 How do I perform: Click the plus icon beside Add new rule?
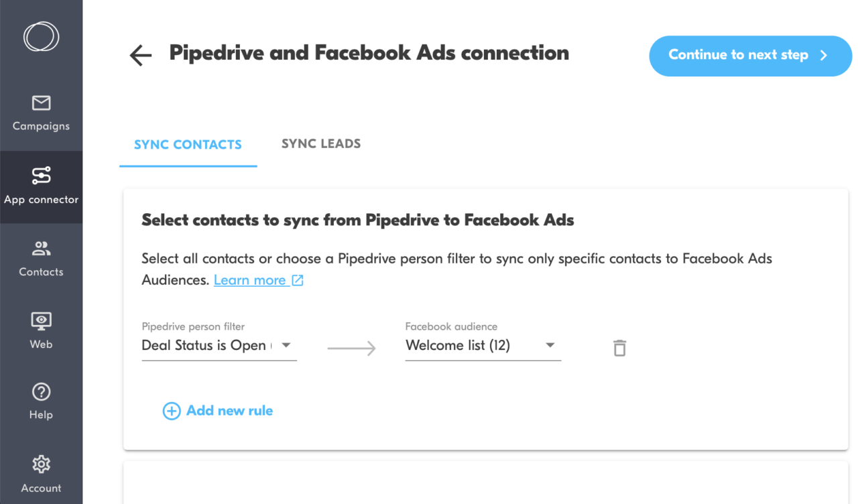(172, 410)
